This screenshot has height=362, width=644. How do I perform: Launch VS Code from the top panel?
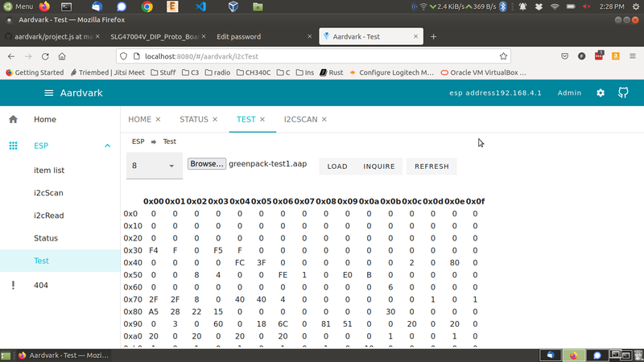click(x=200, y=6)
